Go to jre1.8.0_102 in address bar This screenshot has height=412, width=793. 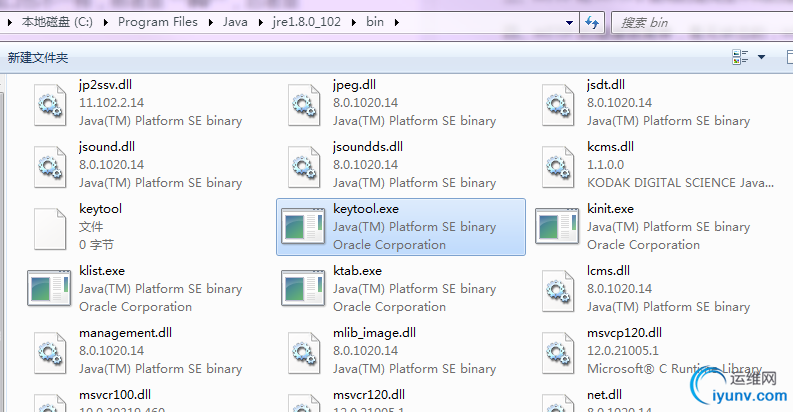306,22
